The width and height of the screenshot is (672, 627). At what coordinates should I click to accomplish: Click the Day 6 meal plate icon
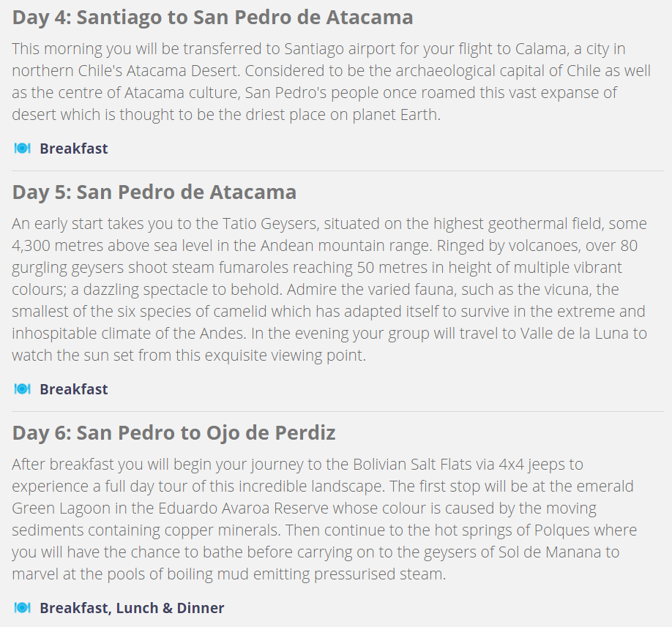[x=22, y=608]
